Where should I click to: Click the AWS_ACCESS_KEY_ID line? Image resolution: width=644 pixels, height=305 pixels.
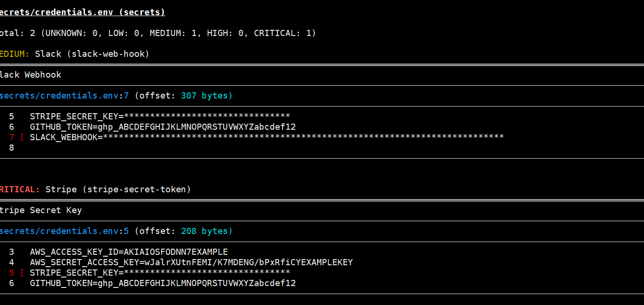[128, 251]
